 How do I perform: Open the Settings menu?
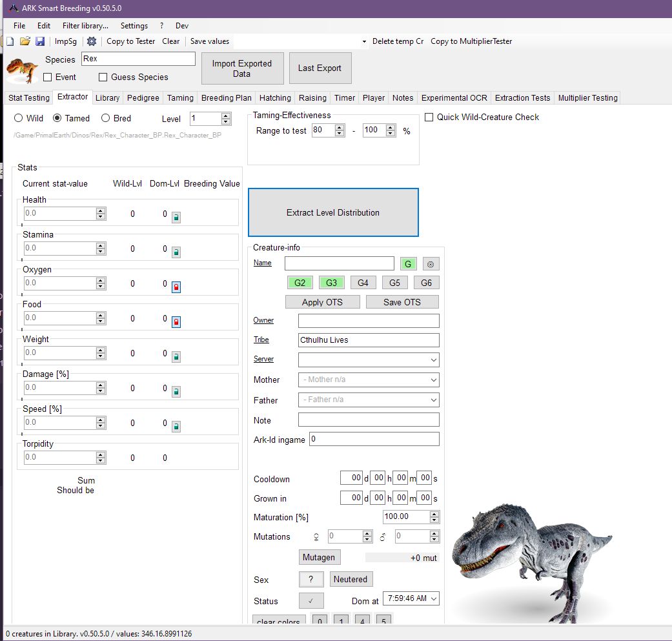[134, 26]
